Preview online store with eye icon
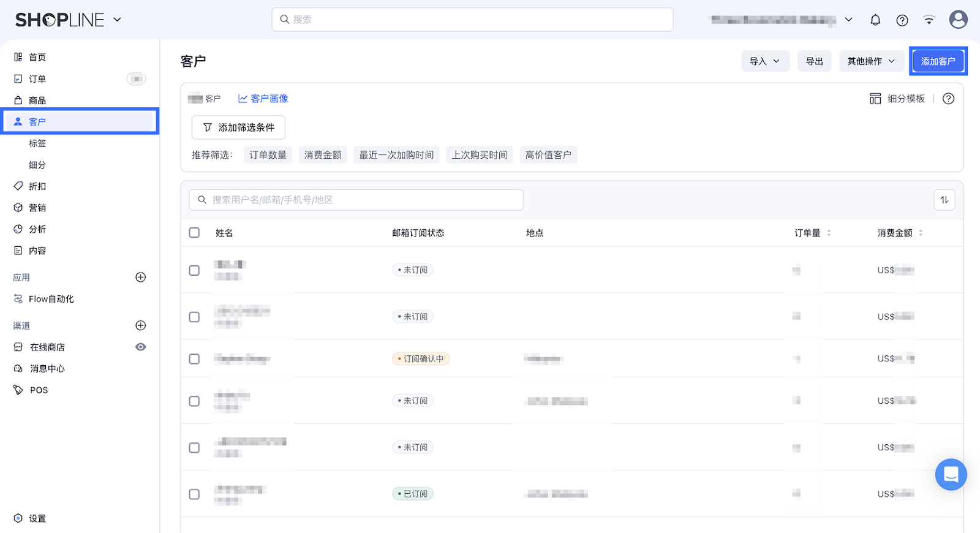Screen dimensions: 980x533 coord(140,347)
